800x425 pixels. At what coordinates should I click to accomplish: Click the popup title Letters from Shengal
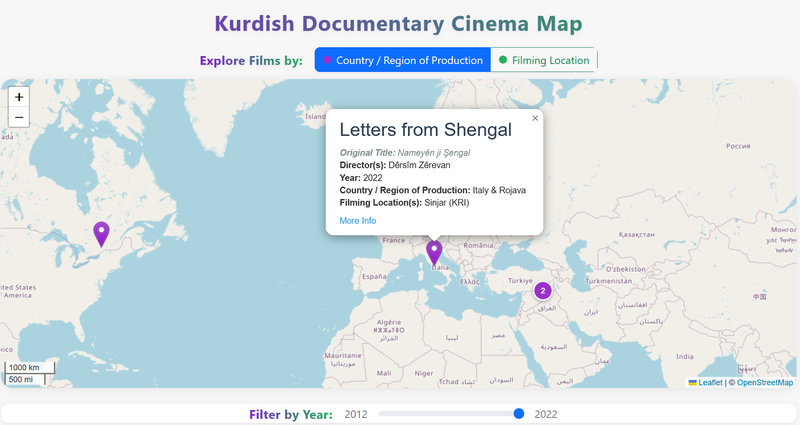point(426,130)
